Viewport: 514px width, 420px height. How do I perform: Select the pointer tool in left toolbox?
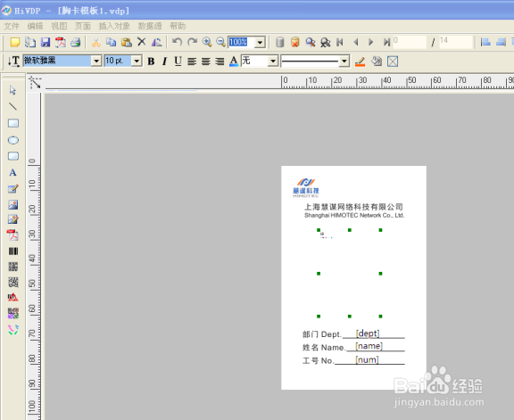click(x=12, y=90)
